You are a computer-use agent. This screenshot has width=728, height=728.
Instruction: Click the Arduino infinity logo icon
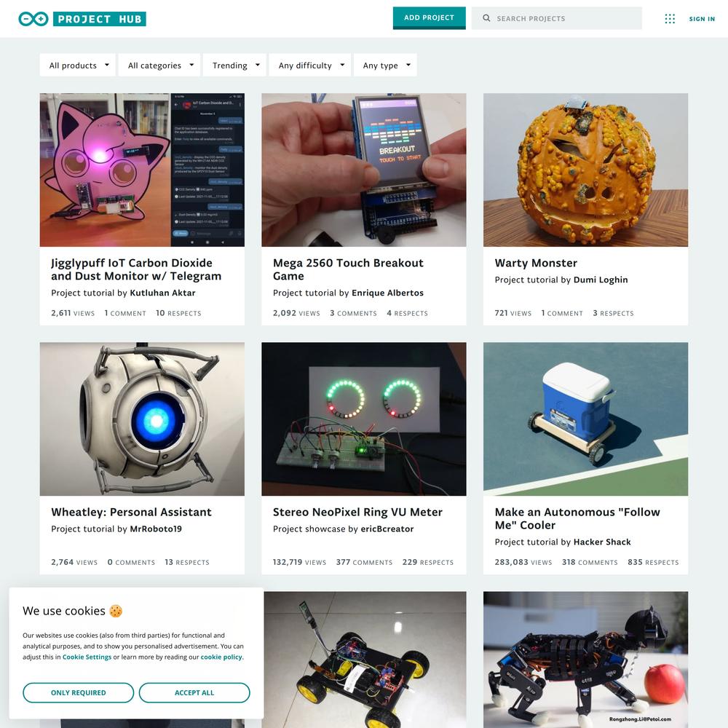click(x=33, y=19)
